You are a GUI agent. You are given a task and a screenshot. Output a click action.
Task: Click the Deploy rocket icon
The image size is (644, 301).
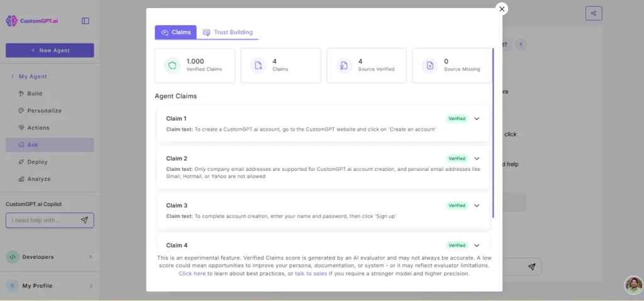coord(21,162)
